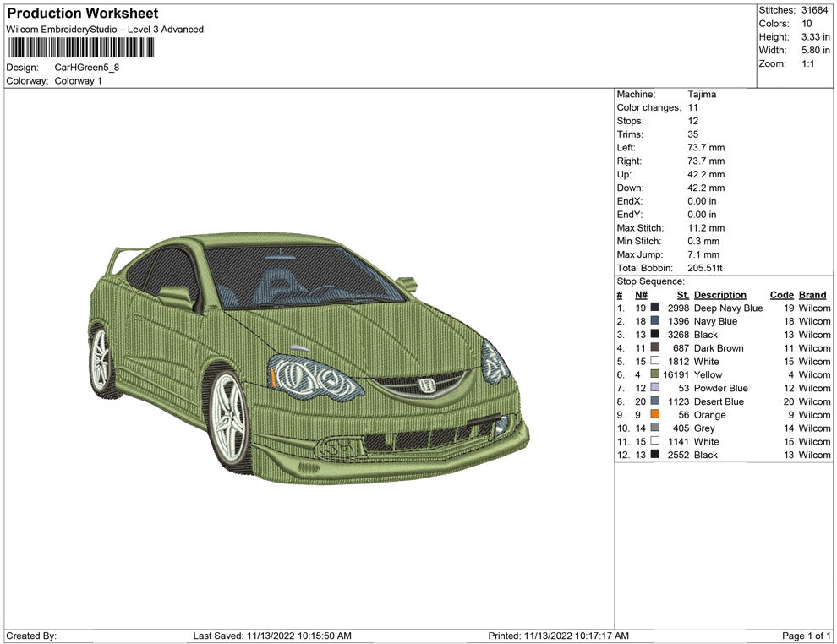Click the olive swatch labeled Yellow
The height and width of the screenshot is (644, 837).
[x=655, y=375]
